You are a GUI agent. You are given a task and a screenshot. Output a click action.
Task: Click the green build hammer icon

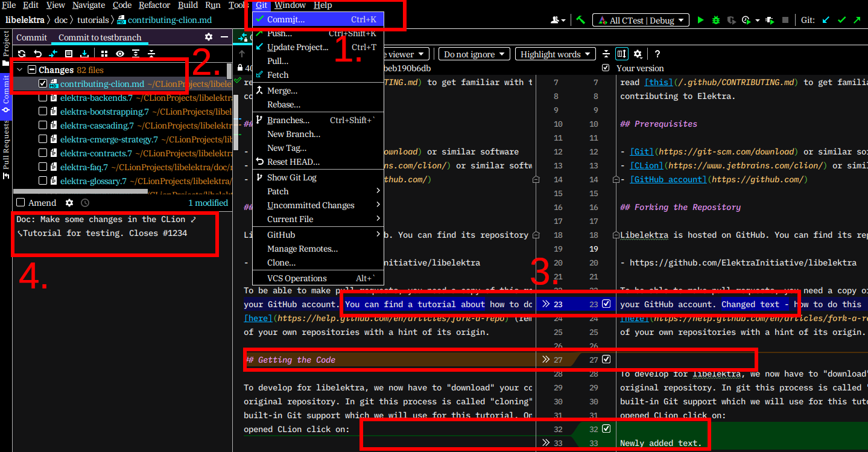click(x=581, y=20)
